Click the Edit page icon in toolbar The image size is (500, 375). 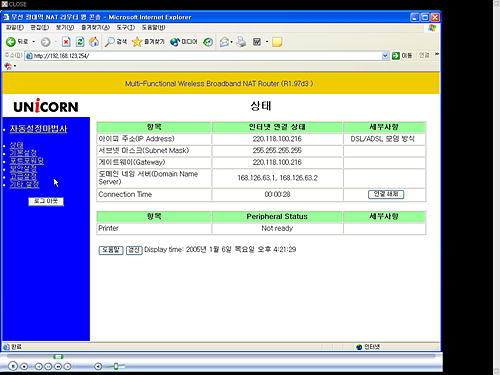257,42
